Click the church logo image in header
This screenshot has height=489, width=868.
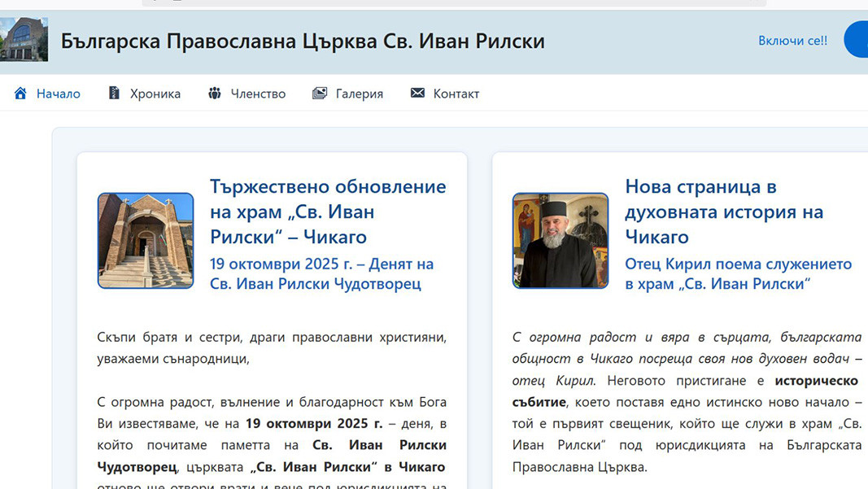[x=24, y=39]
